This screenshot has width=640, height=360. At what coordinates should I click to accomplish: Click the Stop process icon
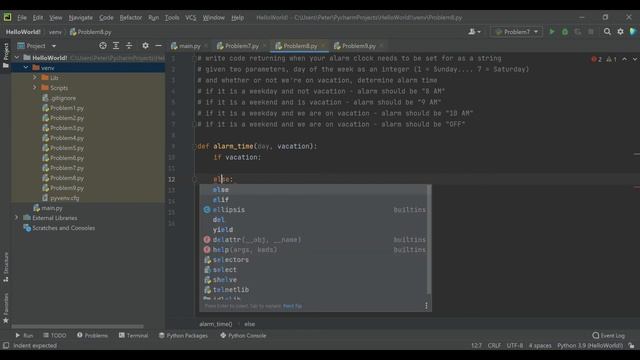pos(591,32)
